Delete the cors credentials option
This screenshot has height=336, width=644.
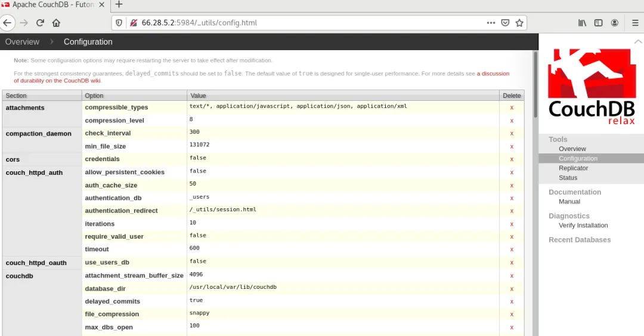point(512,159)
